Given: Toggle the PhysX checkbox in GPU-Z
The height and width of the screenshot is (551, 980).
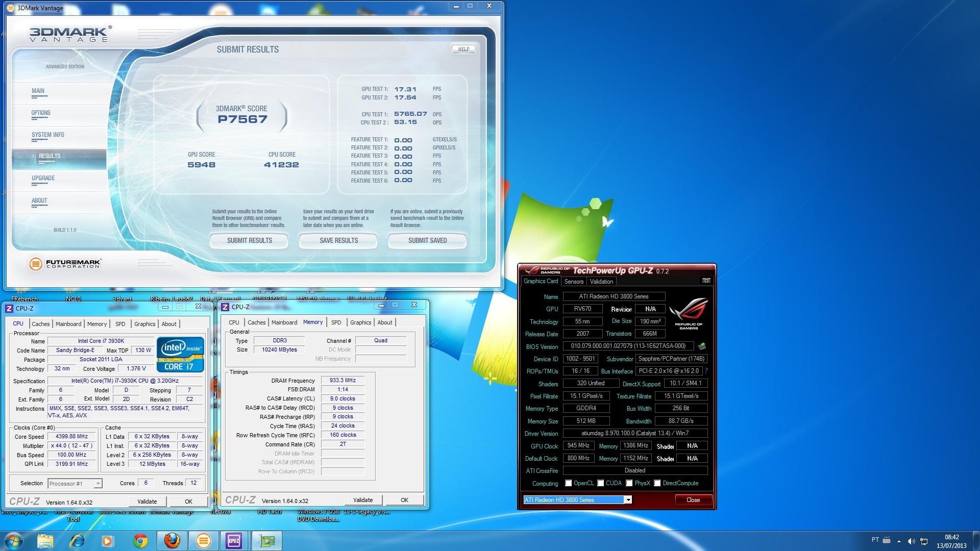Looking at the screenshot, I should tap(629, 483).
